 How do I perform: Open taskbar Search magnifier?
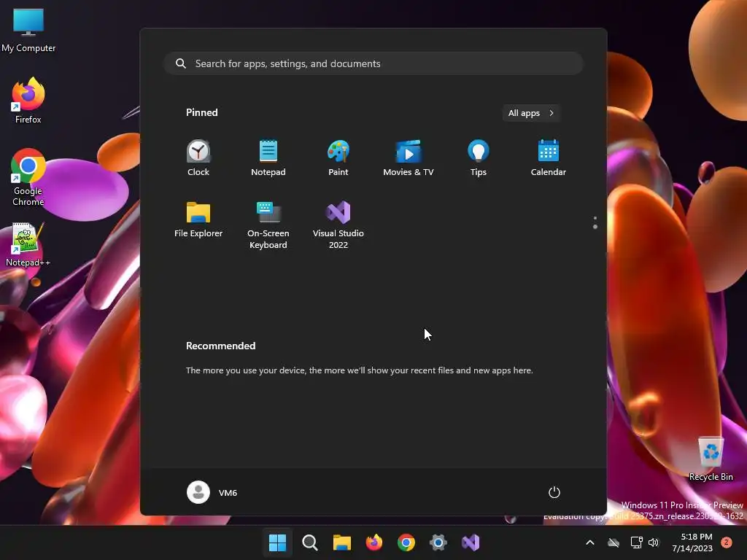[309, 542]
